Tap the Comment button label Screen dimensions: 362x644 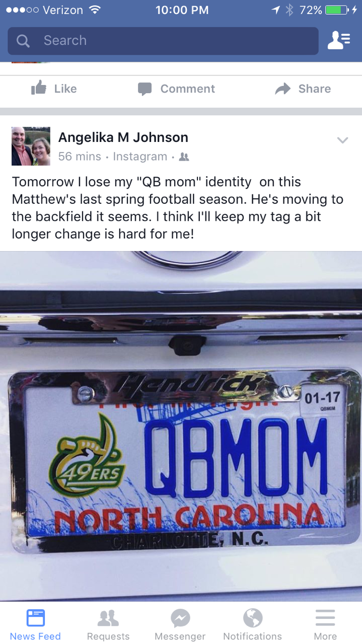pos(188,89)
